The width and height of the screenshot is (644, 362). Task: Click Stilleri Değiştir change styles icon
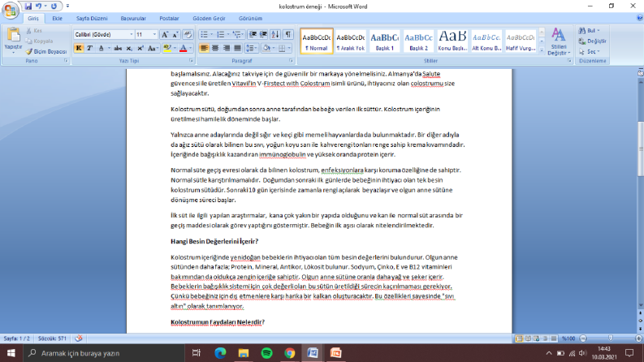click(x=558, y=41)
